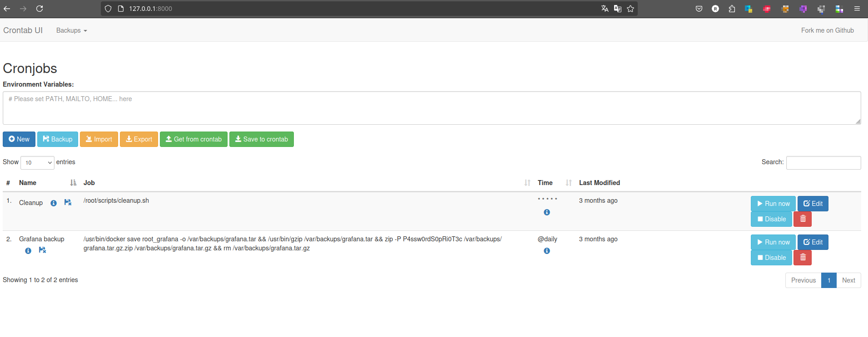The width and height of the screenshot is (868, 337).
Task: Open the Fork me on Github link
Action: point(827,30)
